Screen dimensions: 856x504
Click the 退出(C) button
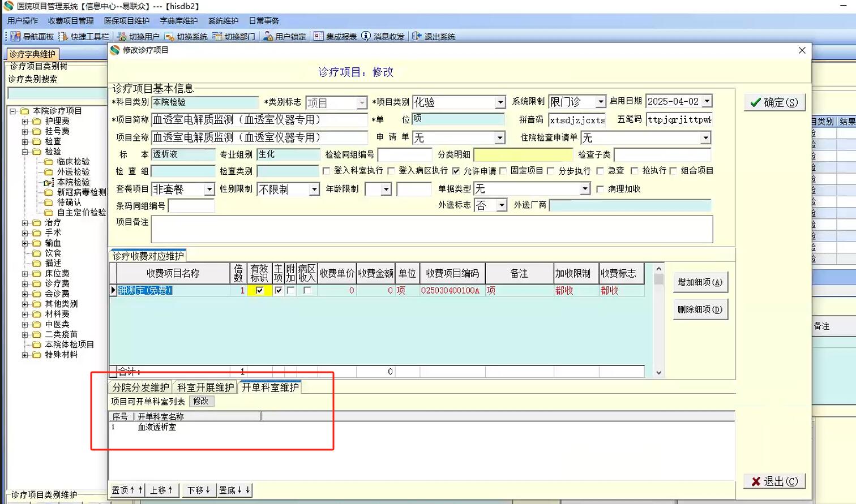point(774,481)
